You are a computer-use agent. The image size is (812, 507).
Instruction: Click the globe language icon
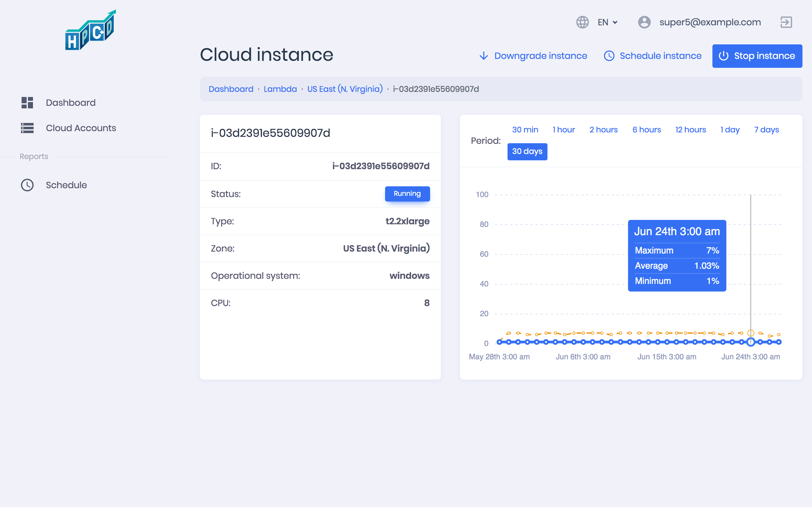tap(582, 22)
